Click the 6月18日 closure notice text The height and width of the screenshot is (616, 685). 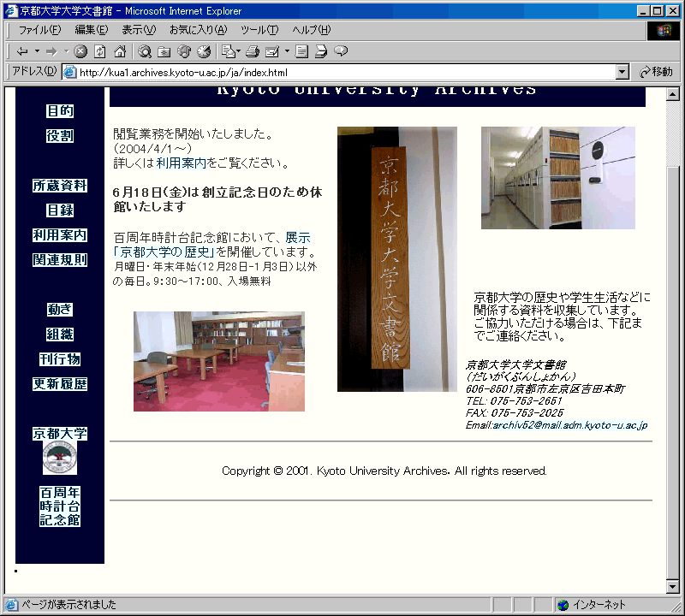point(217,199)
